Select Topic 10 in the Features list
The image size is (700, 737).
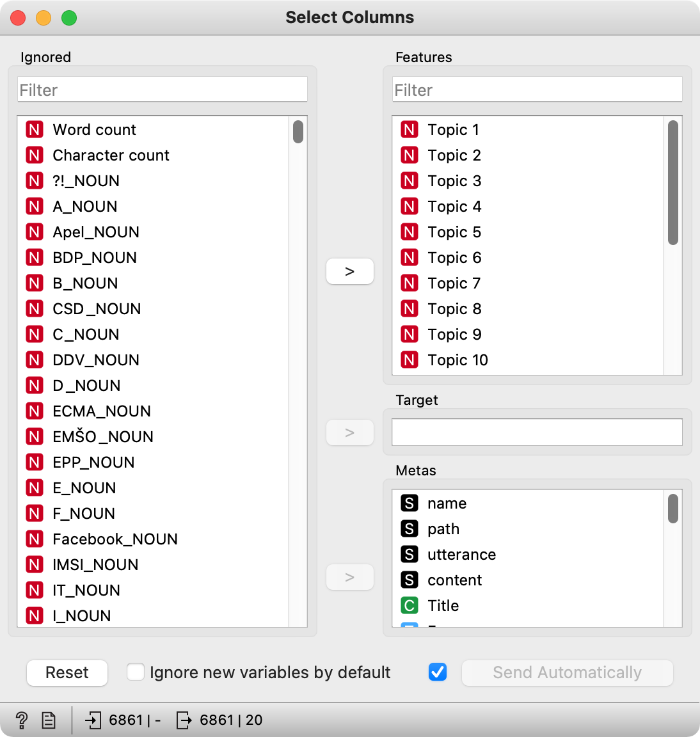pos(457,360)
